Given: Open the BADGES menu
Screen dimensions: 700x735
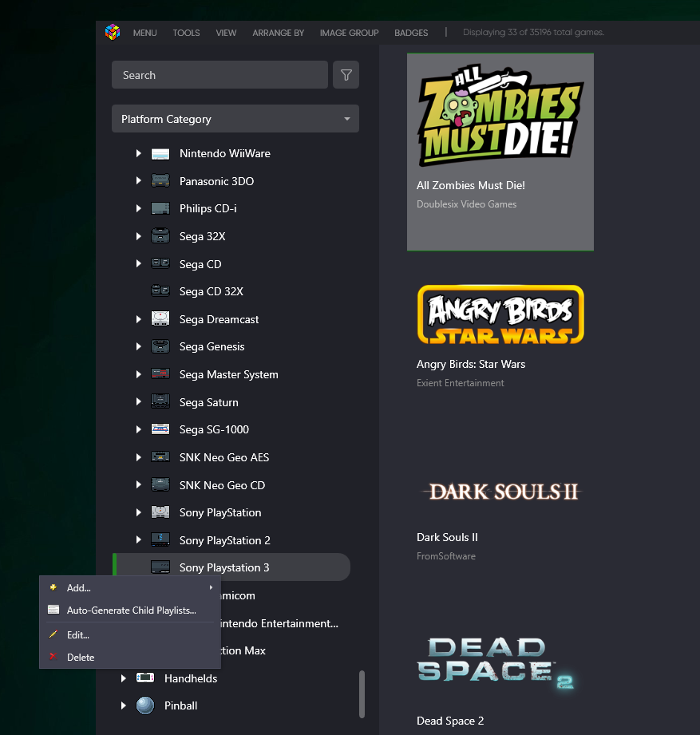Looking at the screenshot, I should pyautogui.click(x=411, y=33).
